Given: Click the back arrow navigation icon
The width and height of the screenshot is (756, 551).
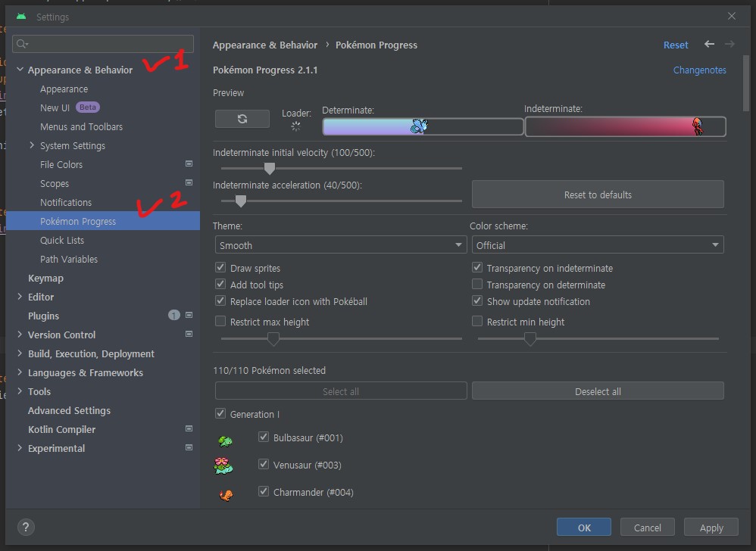Looking at the screenshot, I should point(709,45).
